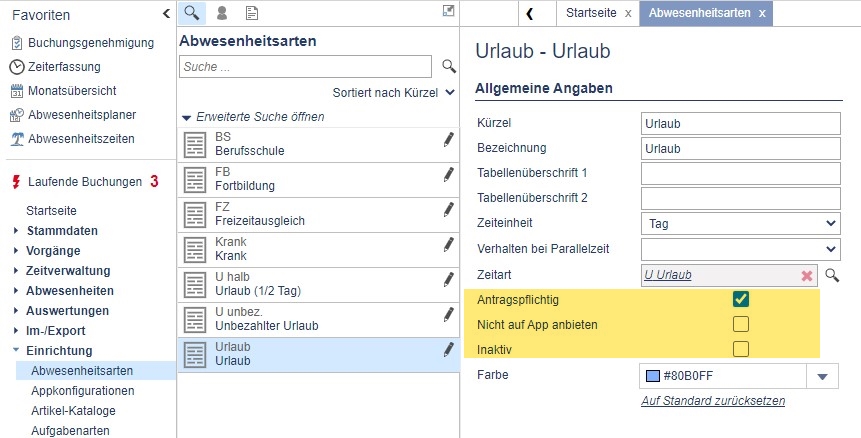Expand Stammdaten in the navigation tree
The height and width of the screenshot is (438, 861).
[x=16, y=231]
